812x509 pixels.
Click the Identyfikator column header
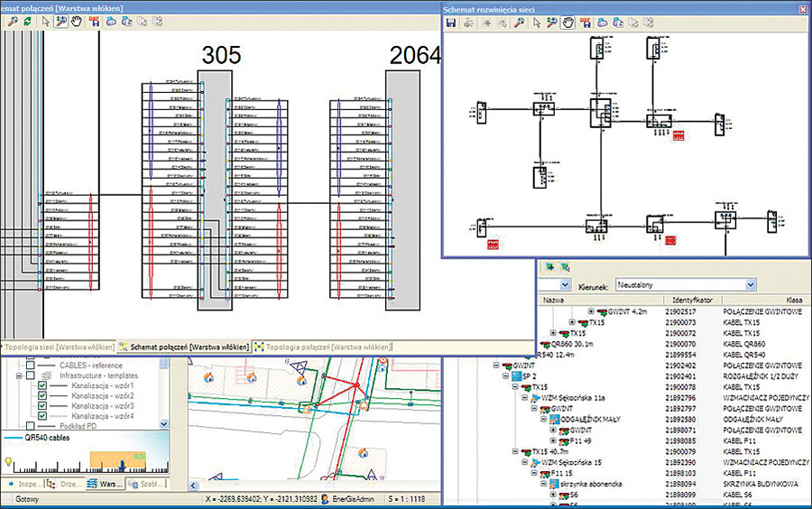point(693,300)
